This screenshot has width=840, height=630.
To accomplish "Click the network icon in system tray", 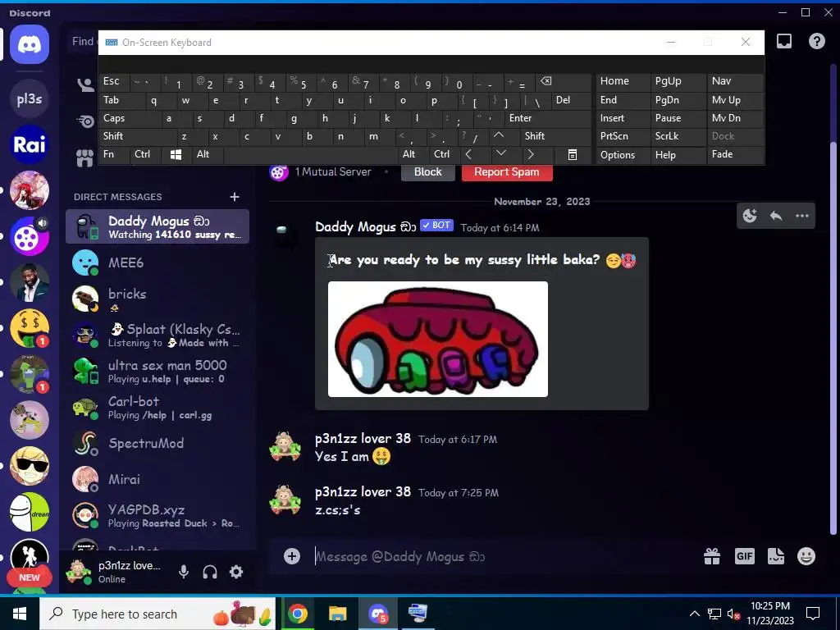I will point(714,614).
